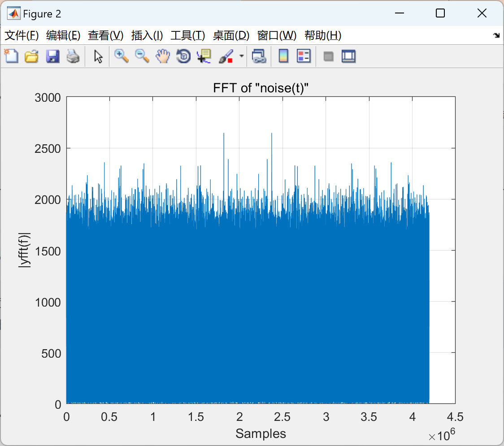
Task: Open the 文件(F) menu
Action: coord(22,35)
